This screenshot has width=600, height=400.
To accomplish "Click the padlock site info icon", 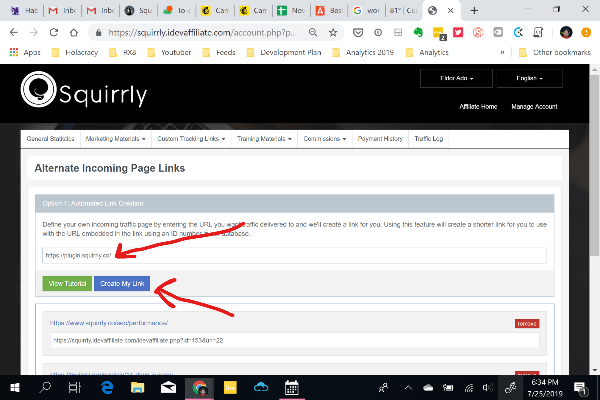I will tap(98, 33).
